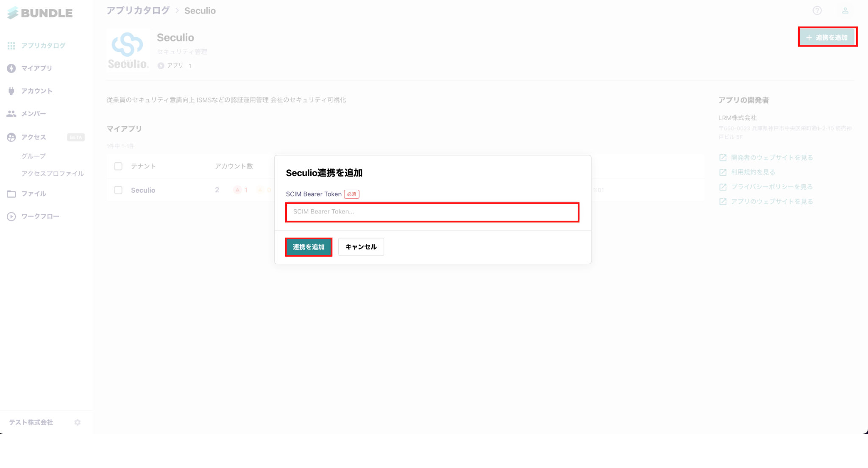The width and height of the screenshot is (868, 468).
Task: Open アプリのウェブサイトを見る link
Action: coord(772,202)
